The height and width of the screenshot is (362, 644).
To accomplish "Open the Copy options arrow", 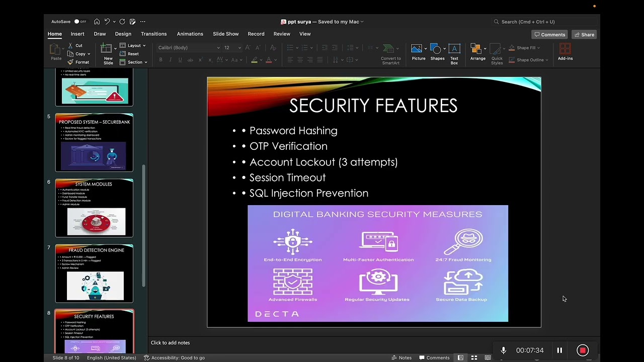I will click(89, 54).
